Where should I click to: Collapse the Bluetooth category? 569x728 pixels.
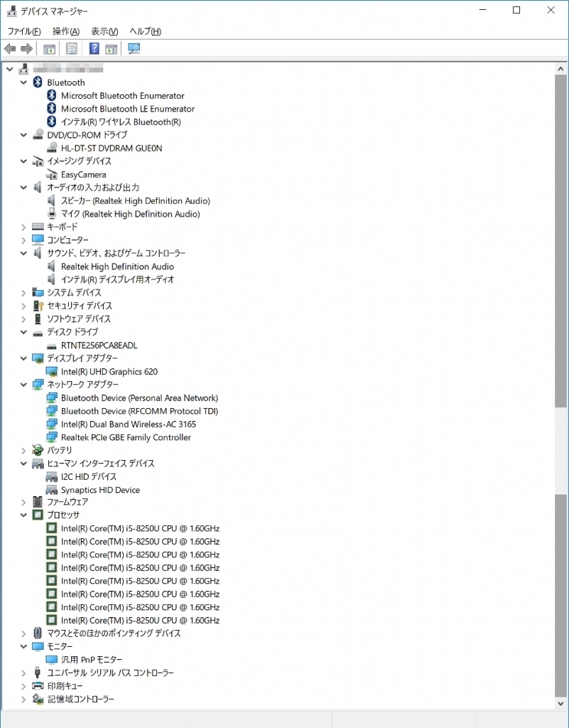coord(23,82)
